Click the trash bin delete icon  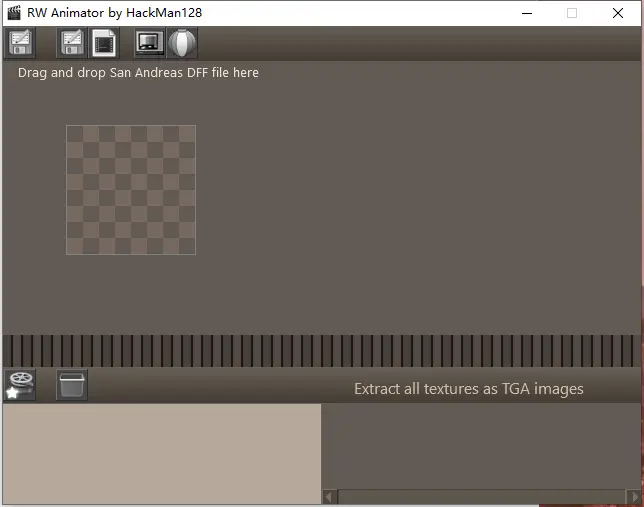pyautogui.click(x=72, y=385)
